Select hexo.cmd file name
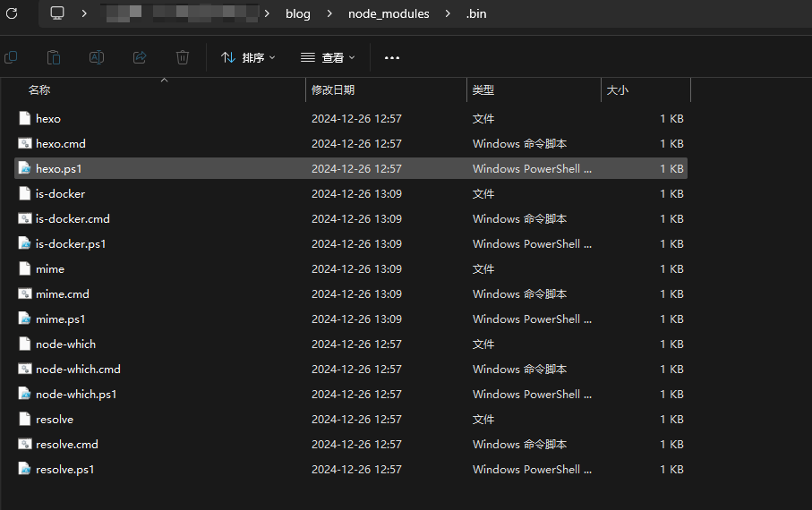This screenshot has height=510, width=812. [x=61, y=143]
